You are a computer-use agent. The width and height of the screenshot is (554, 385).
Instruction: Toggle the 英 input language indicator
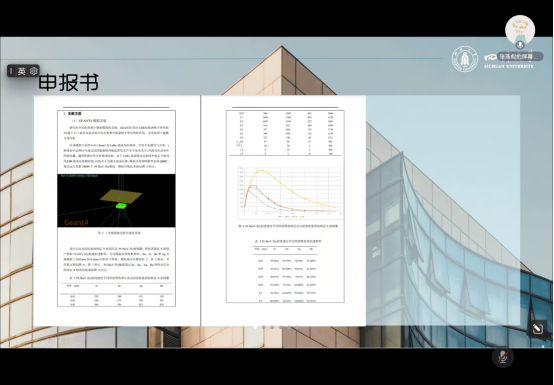22,71
